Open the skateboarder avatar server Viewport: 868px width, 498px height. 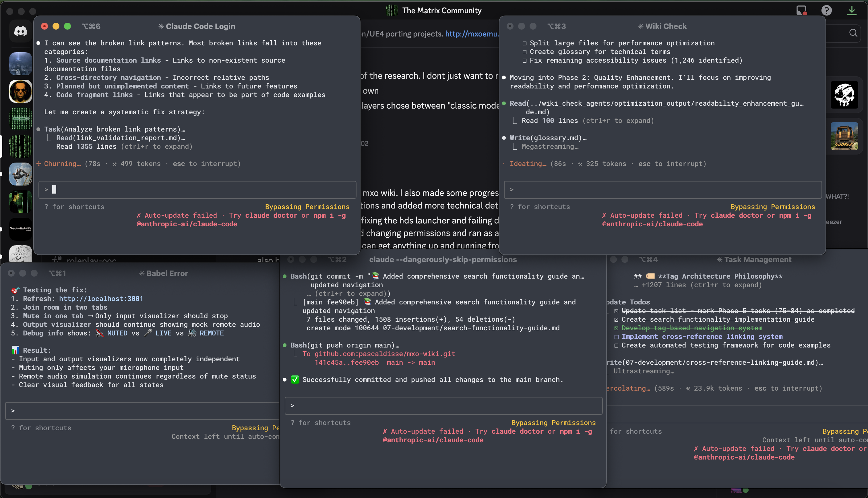(x=20, y=174)
